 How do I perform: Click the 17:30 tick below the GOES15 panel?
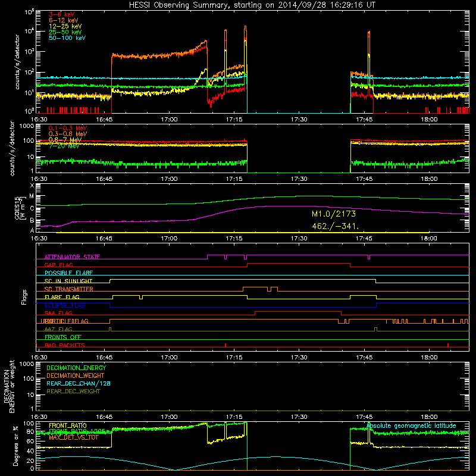click(x=299, y=239)
